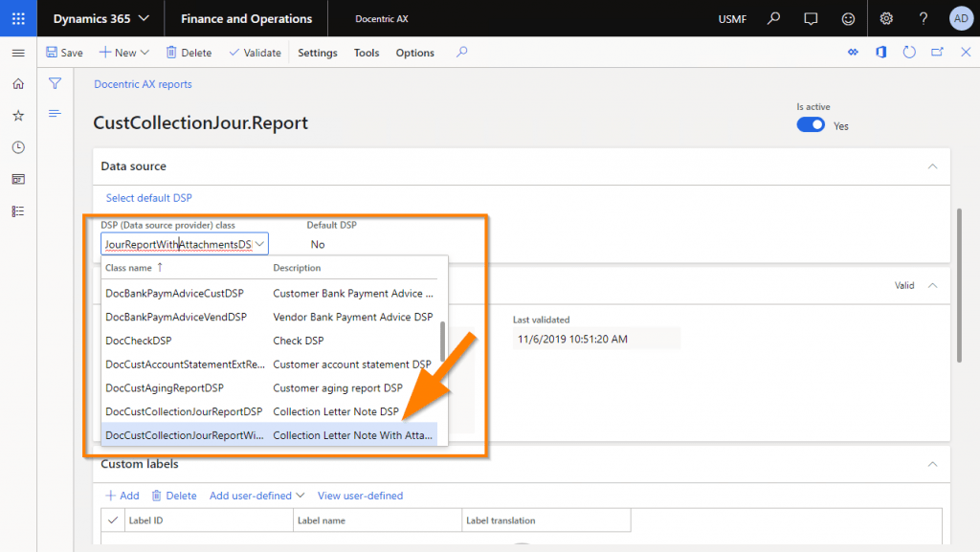This screenshot has width=980, height=552.
Task: Open Dynamics 365 settings gear
Action: 885,18
